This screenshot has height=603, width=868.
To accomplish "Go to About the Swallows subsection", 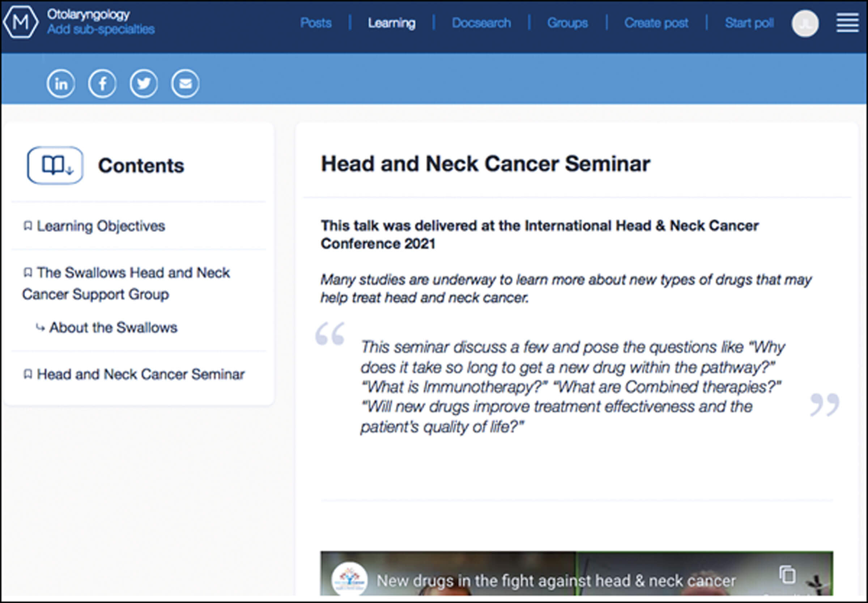I will pyautogui.click(x=113, y=328).
